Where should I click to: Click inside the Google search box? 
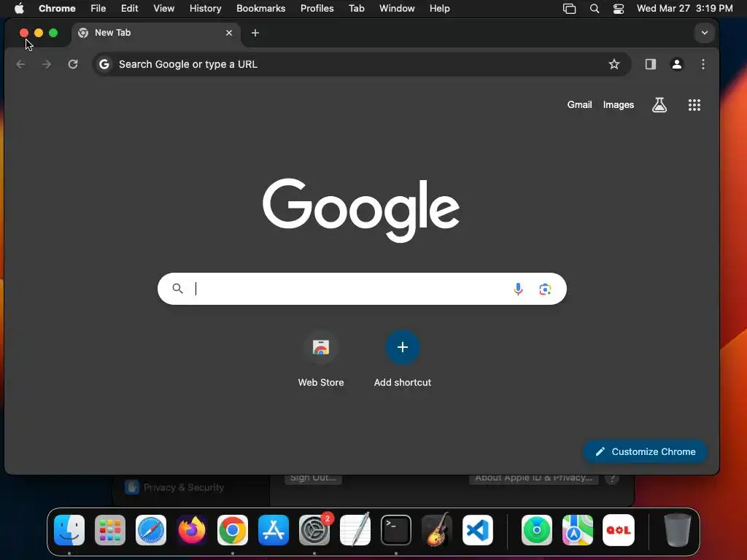[362, 289]
